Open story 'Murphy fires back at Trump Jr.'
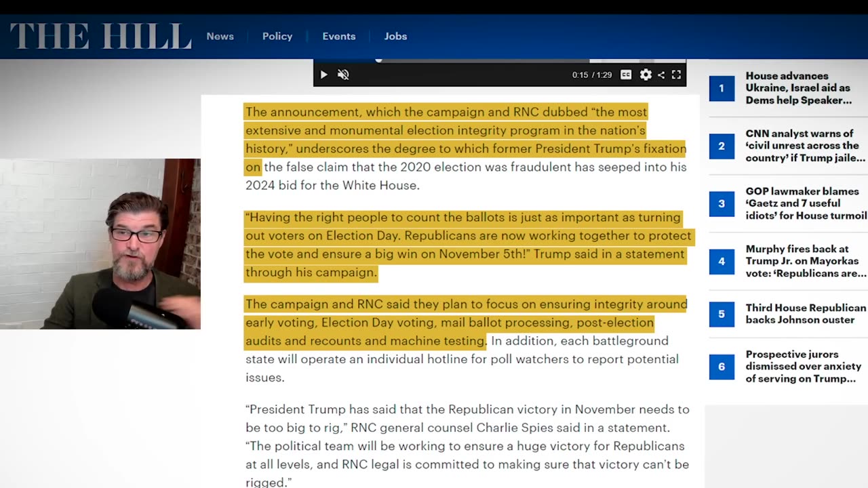The height and width of the screenshot is (488, 868). (x=806, y=261)
